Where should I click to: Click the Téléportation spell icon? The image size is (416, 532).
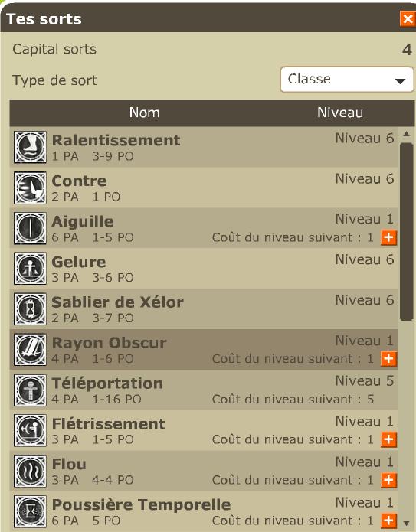[x=30, y=390]
